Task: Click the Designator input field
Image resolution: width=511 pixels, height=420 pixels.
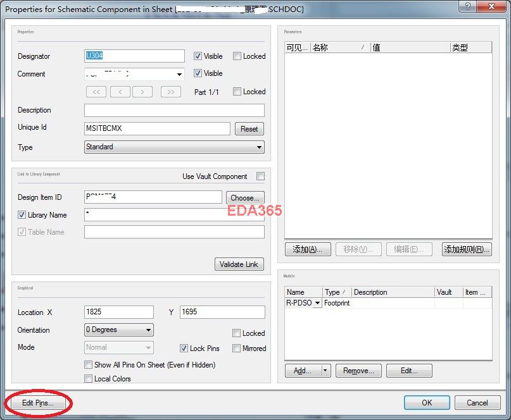Action: [134, 56]
